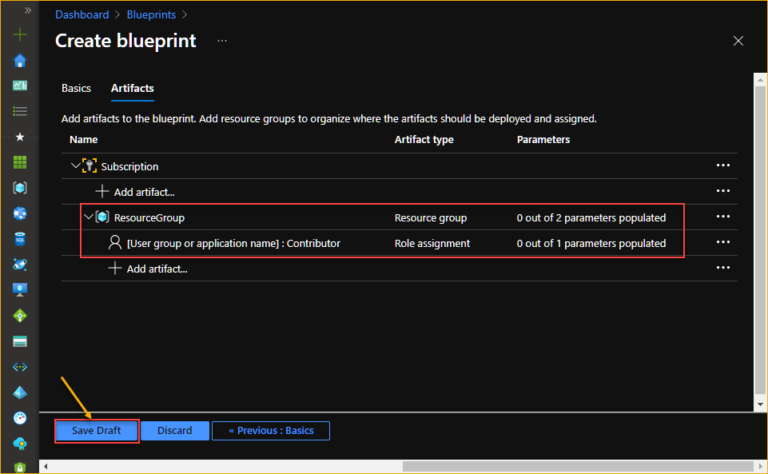
Task: Open All services list icon in sidebar
Action: 20,111
